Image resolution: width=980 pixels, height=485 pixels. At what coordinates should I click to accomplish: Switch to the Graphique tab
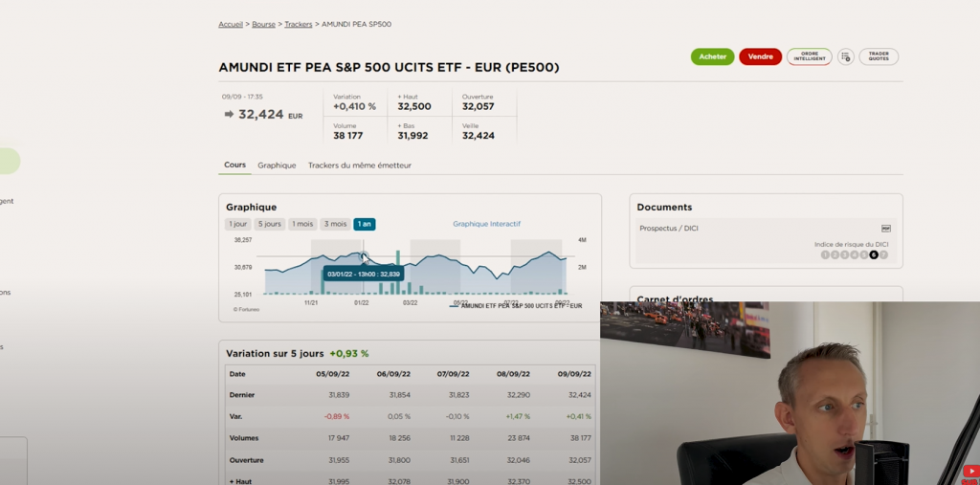(x=277, y=165)
